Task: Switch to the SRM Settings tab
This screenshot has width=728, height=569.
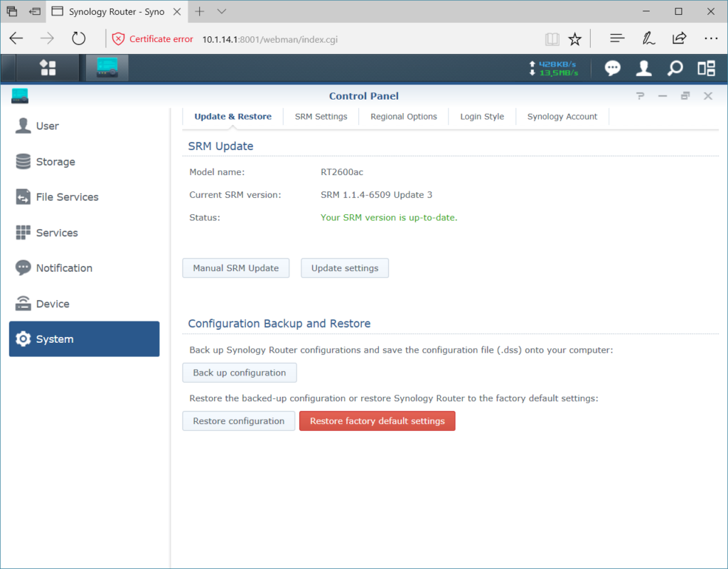Action: point(321,117)
